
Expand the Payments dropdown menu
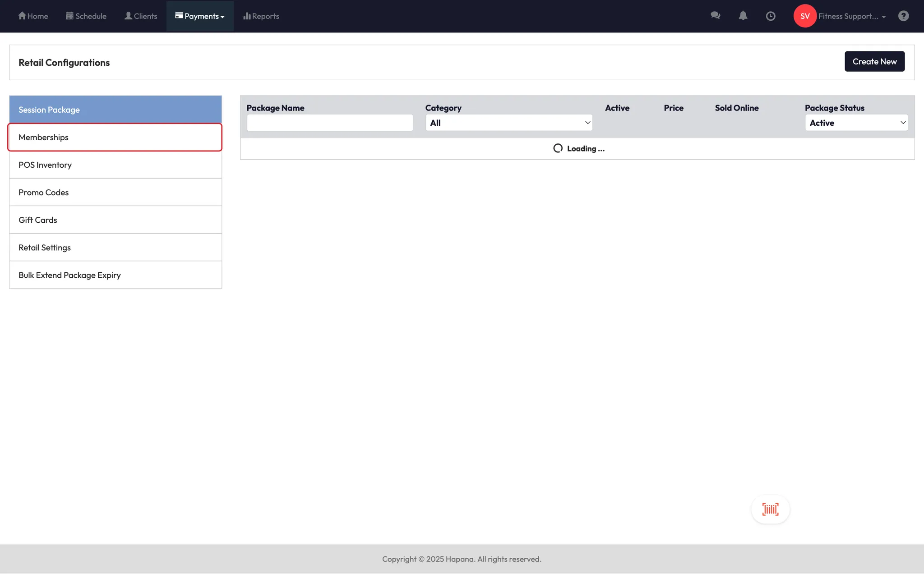point(200,16)
